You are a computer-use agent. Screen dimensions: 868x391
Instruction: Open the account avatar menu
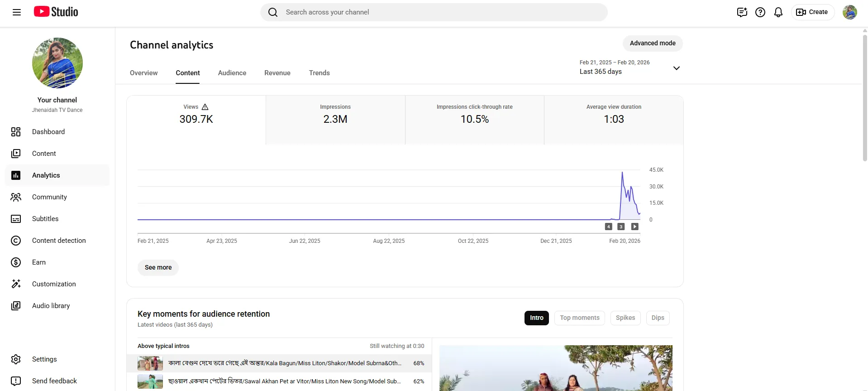click(850, 12)
